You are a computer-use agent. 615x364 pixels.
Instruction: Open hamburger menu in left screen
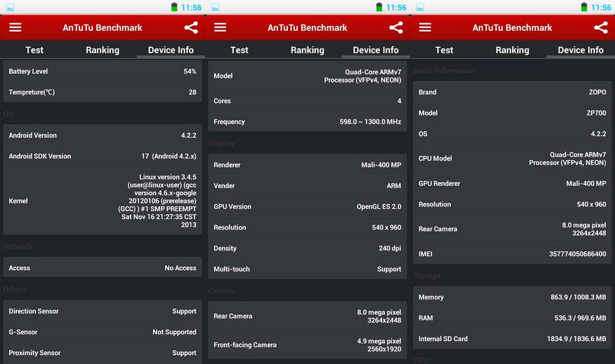point(15,28)
